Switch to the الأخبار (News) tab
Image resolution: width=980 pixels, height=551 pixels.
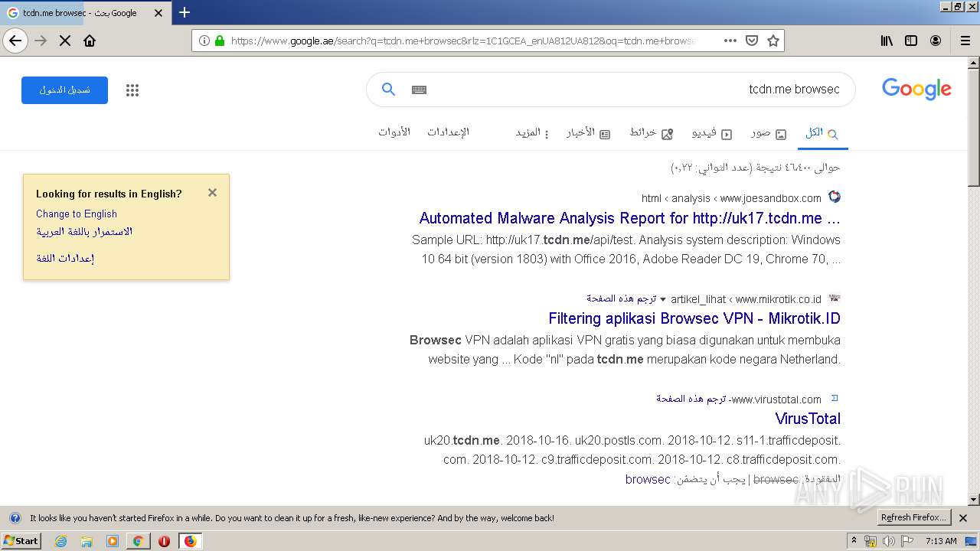(588, 133)
